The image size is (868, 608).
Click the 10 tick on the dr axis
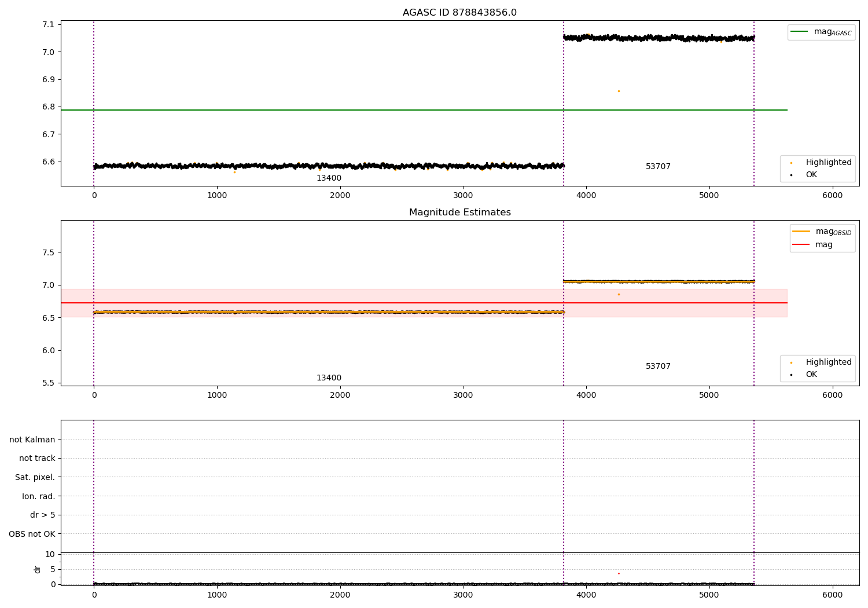pyautogui.click(x=50, y=555)
